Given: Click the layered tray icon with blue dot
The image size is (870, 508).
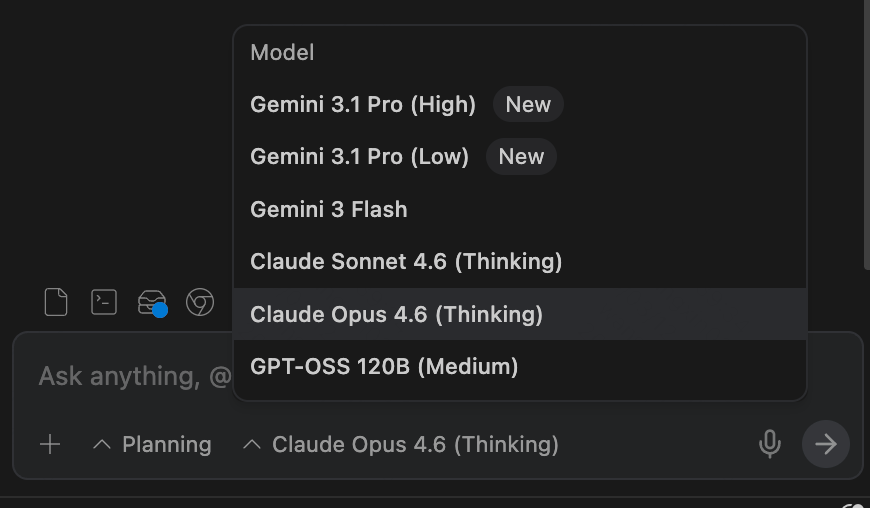Looking at the screenshot, I should pyautogui.click(x=152, y=302).
